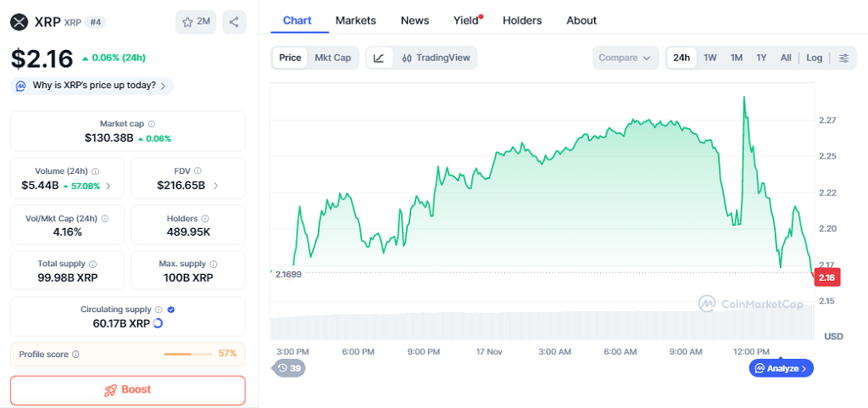
Task: Select the All time range
Action: pyautogui.click(x=786, y=58)
